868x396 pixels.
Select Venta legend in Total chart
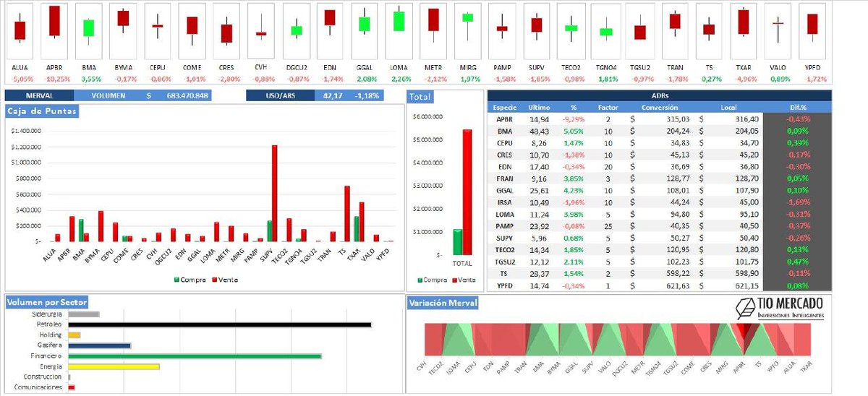pyautogui.click(x=464, y=280)
